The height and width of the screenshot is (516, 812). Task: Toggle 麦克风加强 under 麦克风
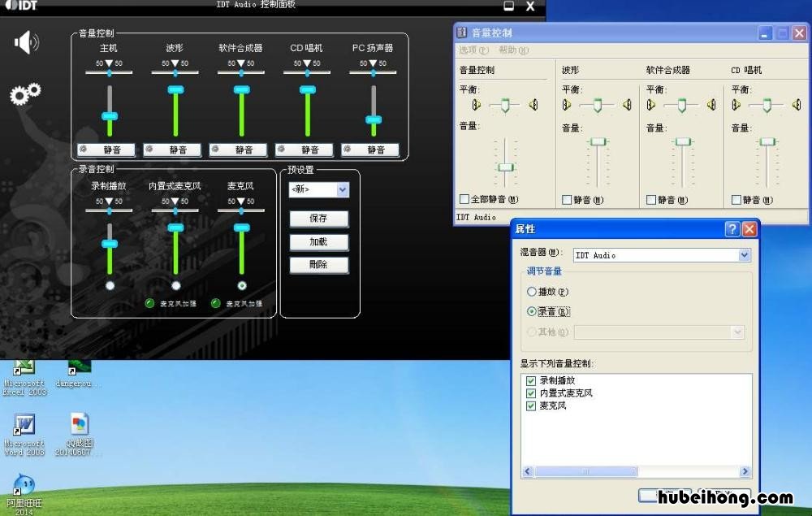[x=216, y=303]
